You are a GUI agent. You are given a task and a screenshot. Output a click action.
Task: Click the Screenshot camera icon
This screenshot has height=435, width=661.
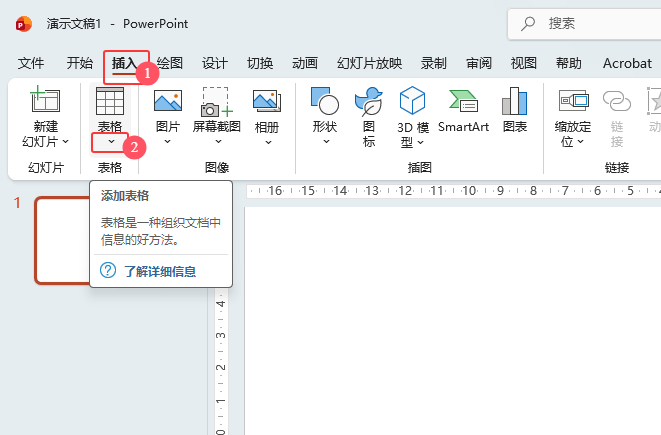click(217, 102)
